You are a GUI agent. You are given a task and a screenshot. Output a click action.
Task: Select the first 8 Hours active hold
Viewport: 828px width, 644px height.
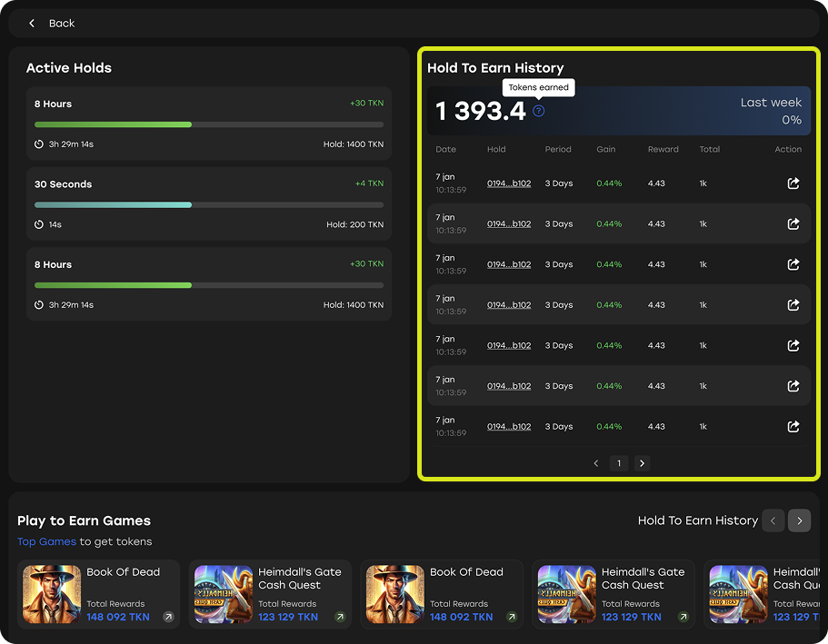[x=208, y=124]
